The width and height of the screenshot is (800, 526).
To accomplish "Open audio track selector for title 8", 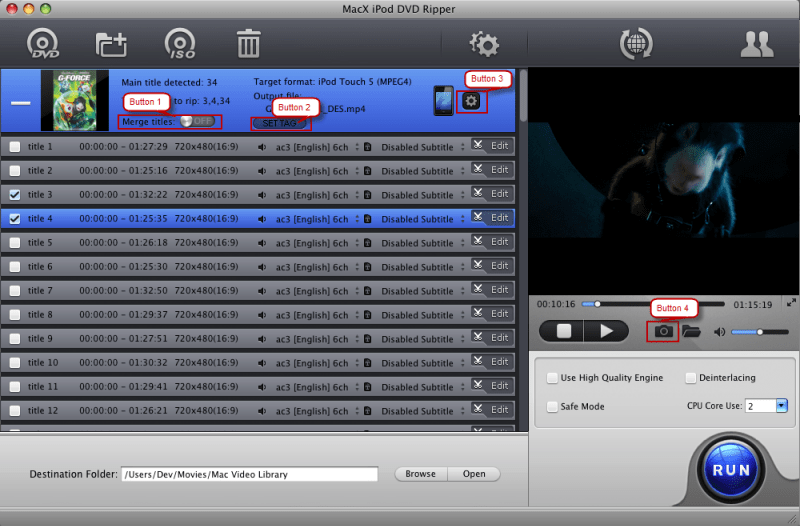I will tap(317, 315).
